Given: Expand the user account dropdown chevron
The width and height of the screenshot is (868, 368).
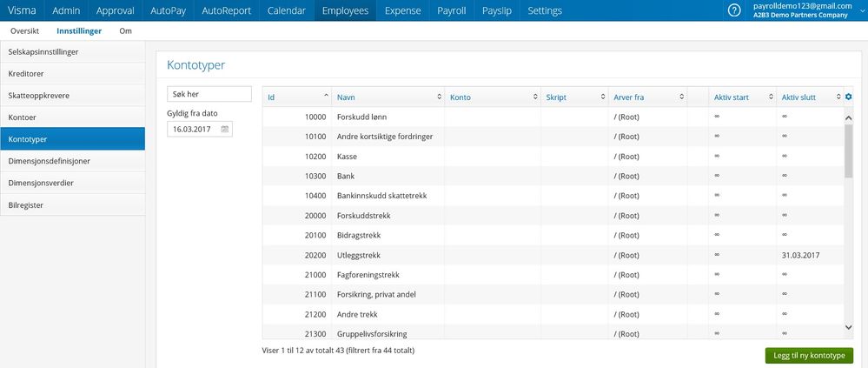Looking at the screenshot, I should 861,11.
